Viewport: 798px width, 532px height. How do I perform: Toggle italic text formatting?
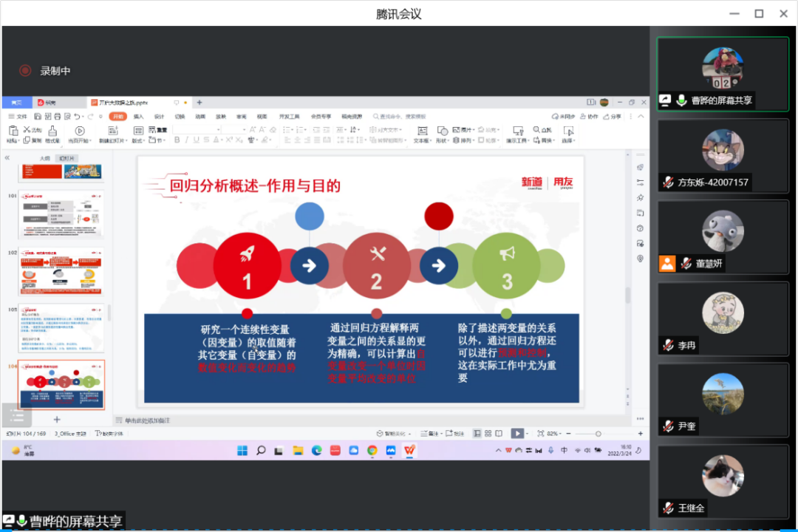(187, 140)
